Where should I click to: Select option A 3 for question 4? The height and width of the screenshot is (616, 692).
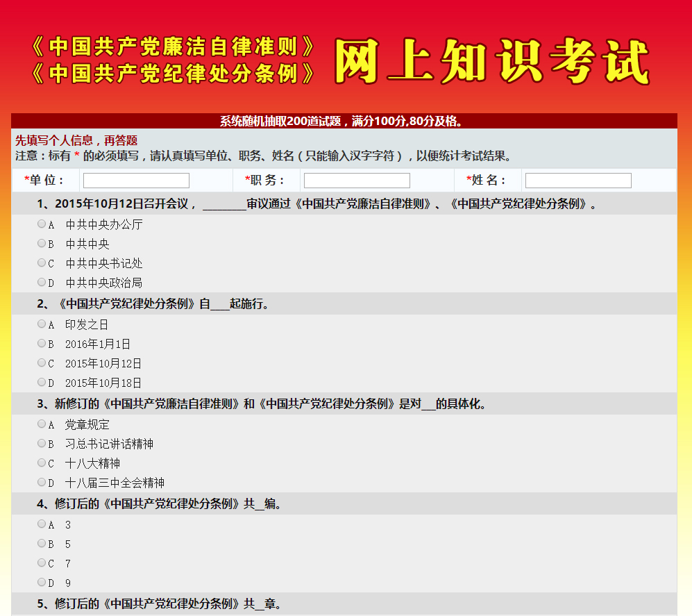[x=42, y=524]
